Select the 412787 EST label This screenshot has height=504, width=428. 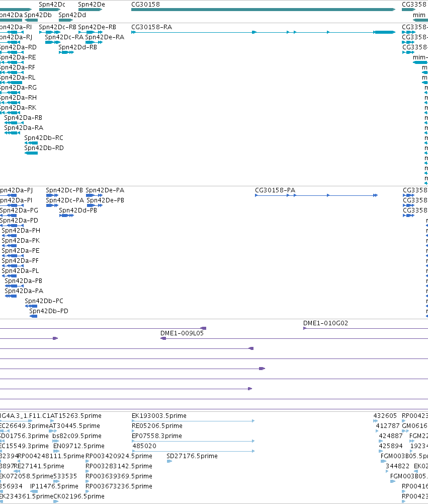pyautogui.click(x=388, y=426)
